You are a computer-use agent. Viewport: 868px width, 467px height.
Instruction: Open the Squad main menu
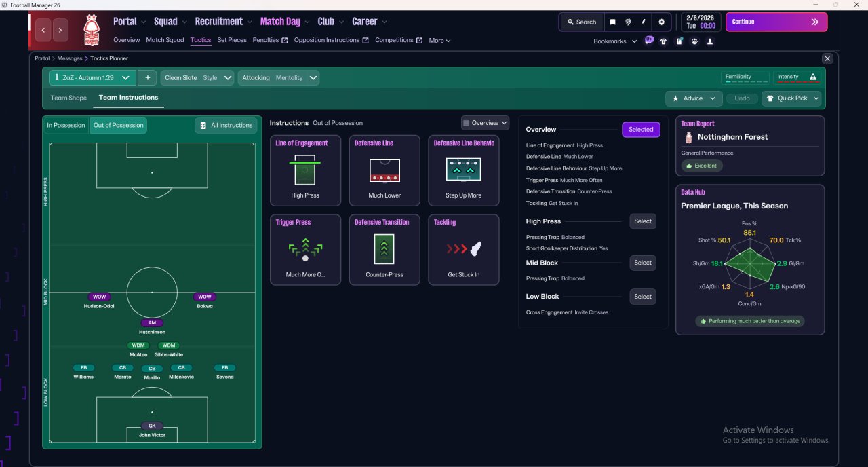click(x=165, y=22)
